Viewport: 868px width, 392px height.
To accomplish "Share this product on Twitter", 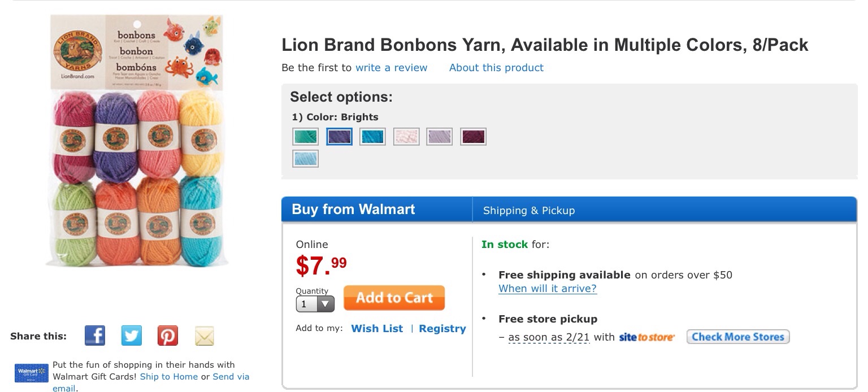I will 132,336.
